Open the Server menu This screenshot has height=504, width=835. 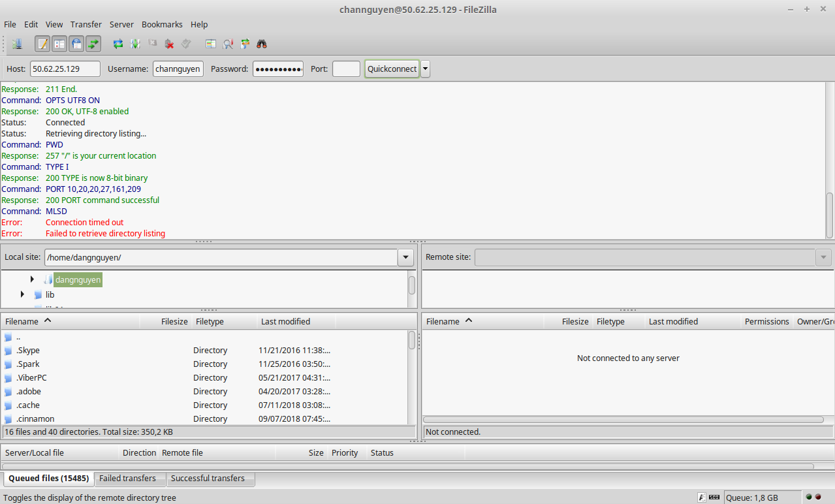click(121, 24)
